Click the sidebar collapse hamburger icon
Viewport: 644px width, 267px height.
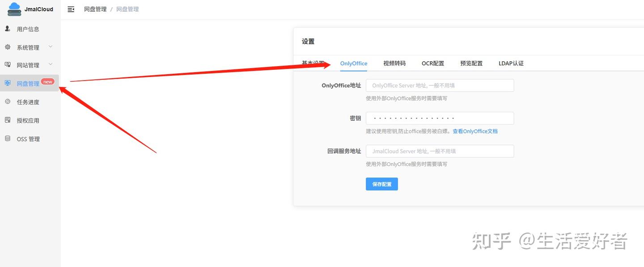(71, 8)
